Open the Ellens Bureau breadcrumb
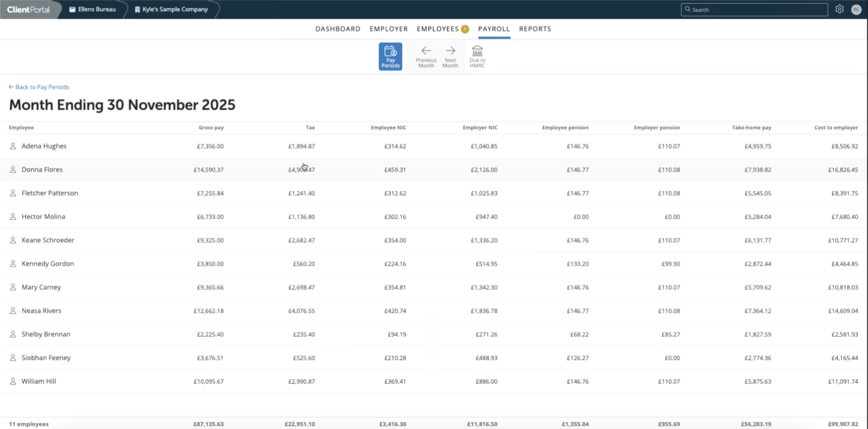The image size is (868, 429). (x=92, y=9)
